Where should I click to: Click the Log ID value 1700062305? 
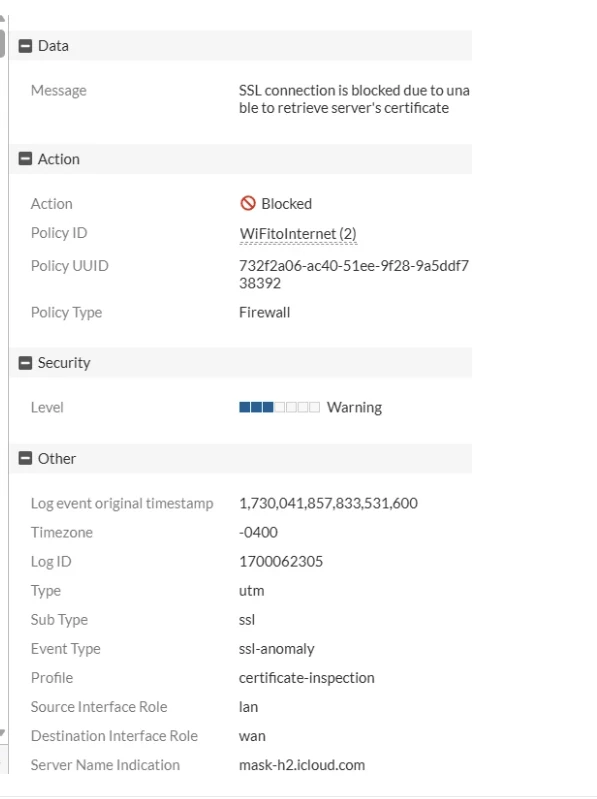tap(281, 562)
